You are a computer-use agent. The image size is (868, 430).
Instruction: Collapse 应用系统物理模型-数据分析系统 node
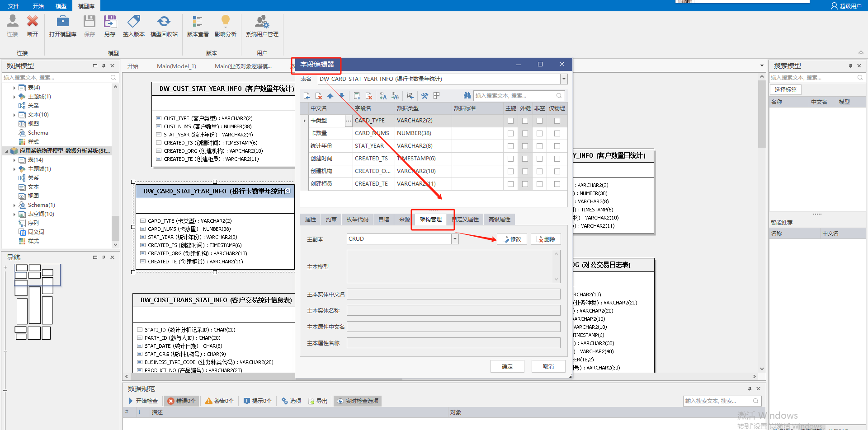pyautogui.click(x=6, y=151)
